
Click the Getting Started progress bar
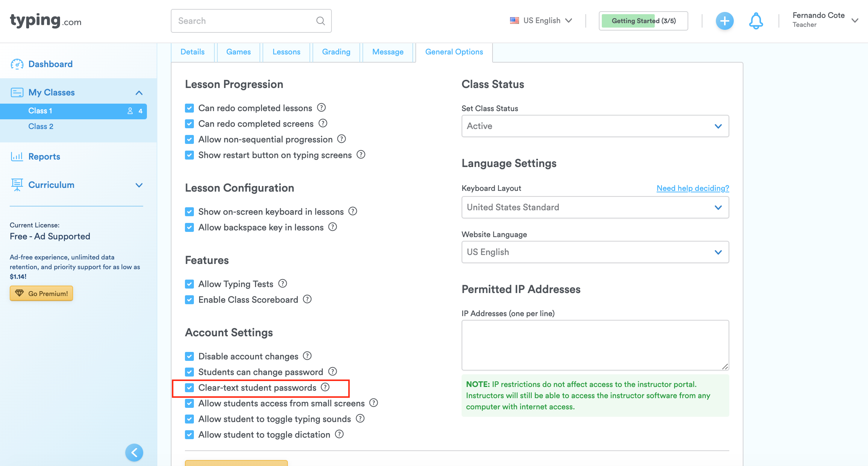(x=643, y=21)
